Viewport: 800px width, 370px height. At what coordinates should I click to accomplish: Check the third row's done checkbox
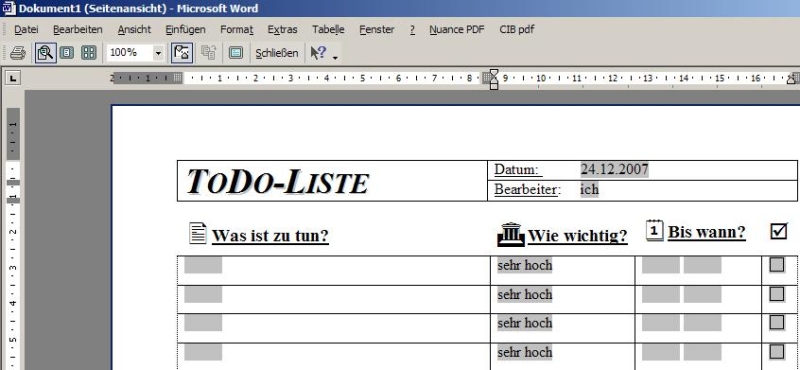pyautogui.click(x=777, y=322)
